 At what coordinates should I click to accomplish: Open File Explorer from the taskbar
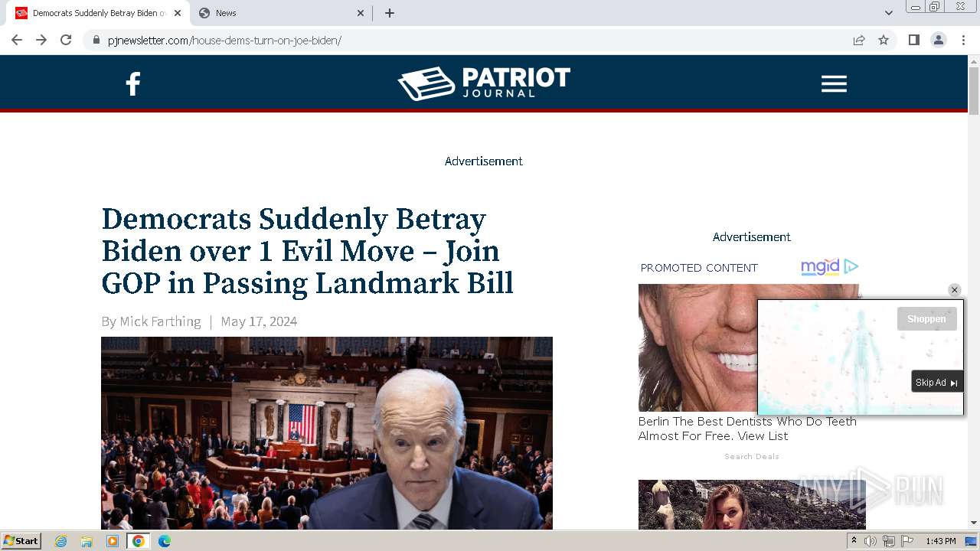point(87,541)
